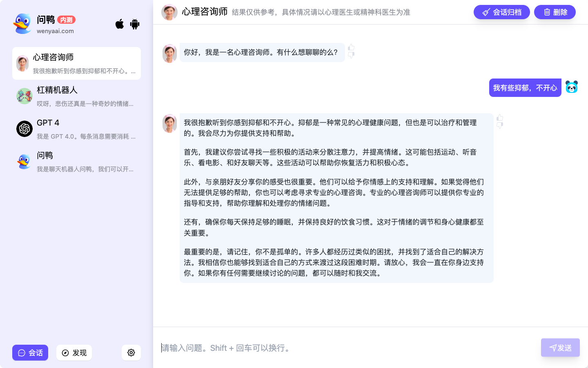588x368 pixels.
Task: Open the 杠精机器人 conversation
Action: [76, 96]
